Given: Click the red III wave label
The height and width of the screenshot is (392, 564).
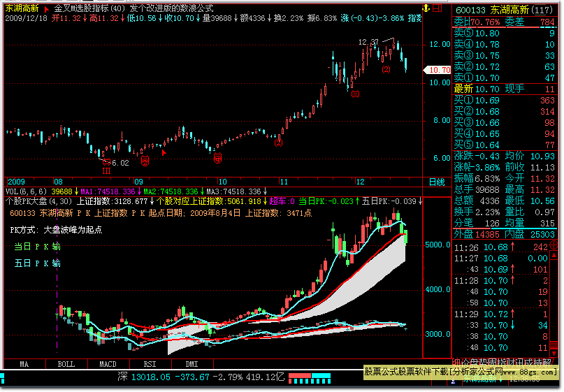Looking at the screenshot, I should (x=106, y=170).
